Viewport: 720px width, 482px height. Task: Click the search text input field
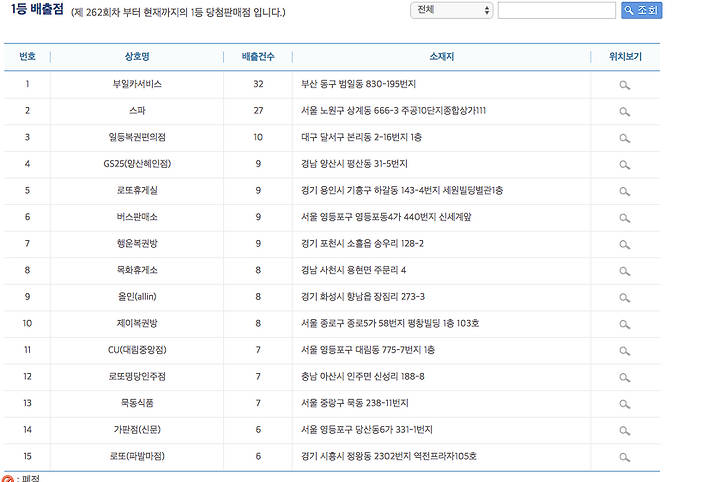click(x=557, y=10)
